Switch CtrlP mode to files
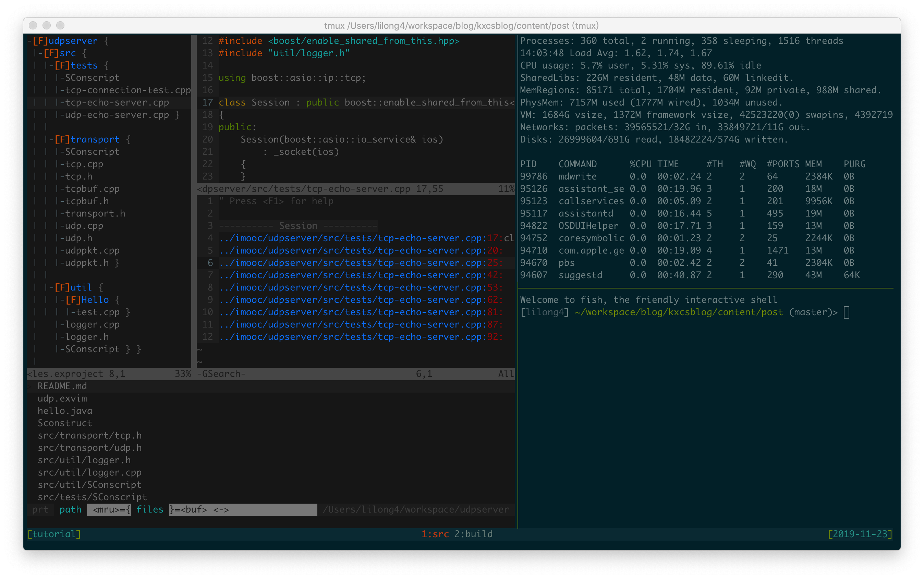Screen dimensions: 924x579 pyautogui.click(x=150, y=510)
